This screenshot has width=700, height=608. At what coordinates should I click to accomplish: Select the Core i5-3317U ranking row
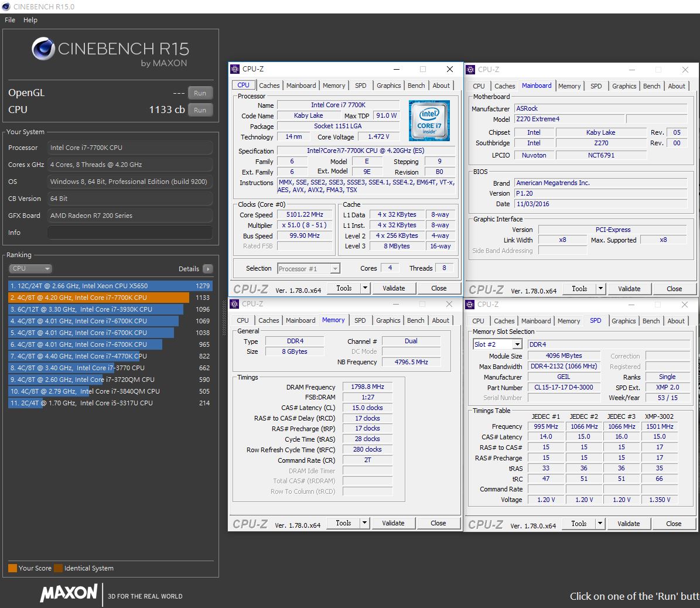click(110, 402)
